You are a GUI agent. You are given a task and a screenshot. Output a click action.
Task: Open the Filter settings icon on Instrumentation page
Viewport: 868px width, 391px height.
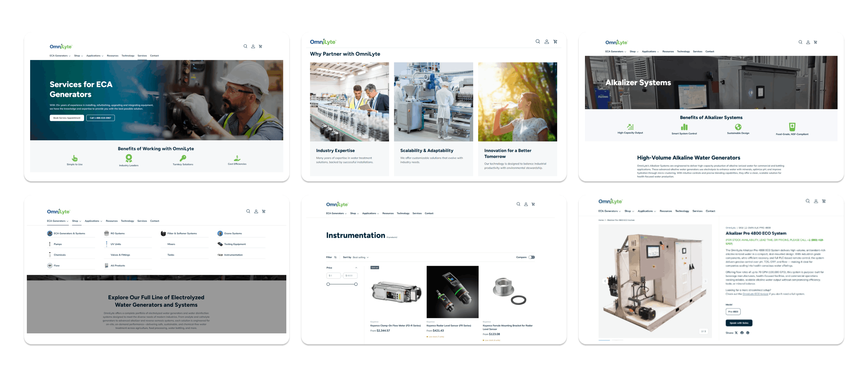[x=335, y=257]
